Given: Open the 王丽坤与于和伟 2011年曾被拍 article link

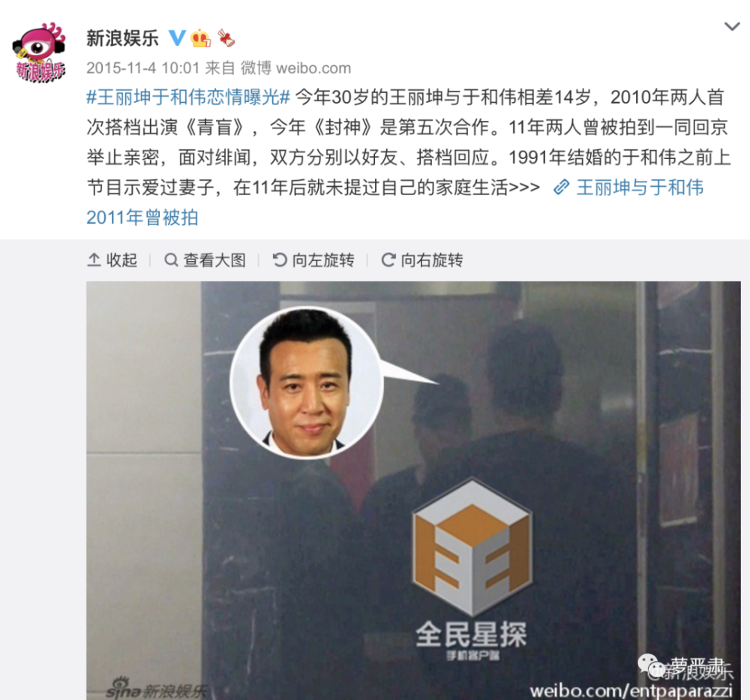Looking at the screenshot, I should pyautogui.click(x=394, y=202).
